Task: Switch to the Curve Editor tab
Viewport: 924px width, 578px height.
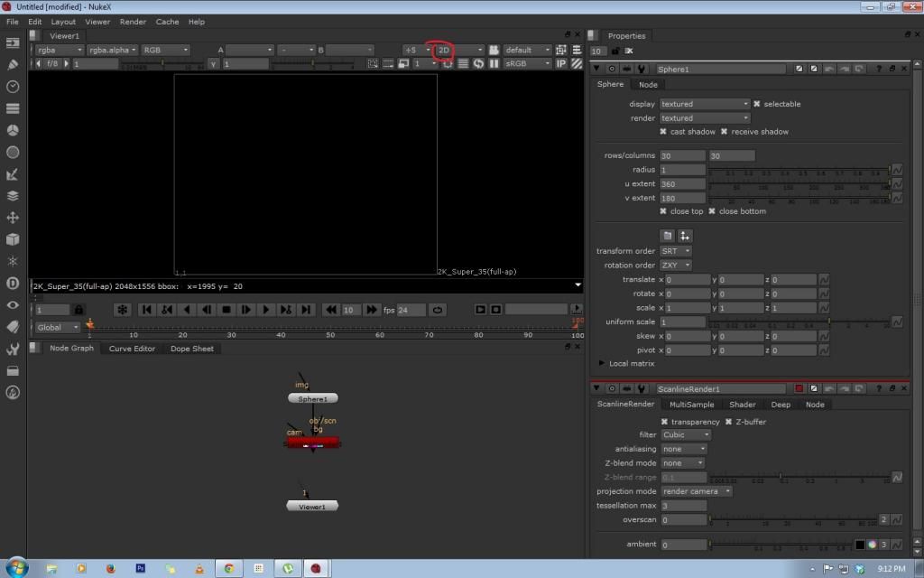Action: pyautogui.click(x=132, y=349)
